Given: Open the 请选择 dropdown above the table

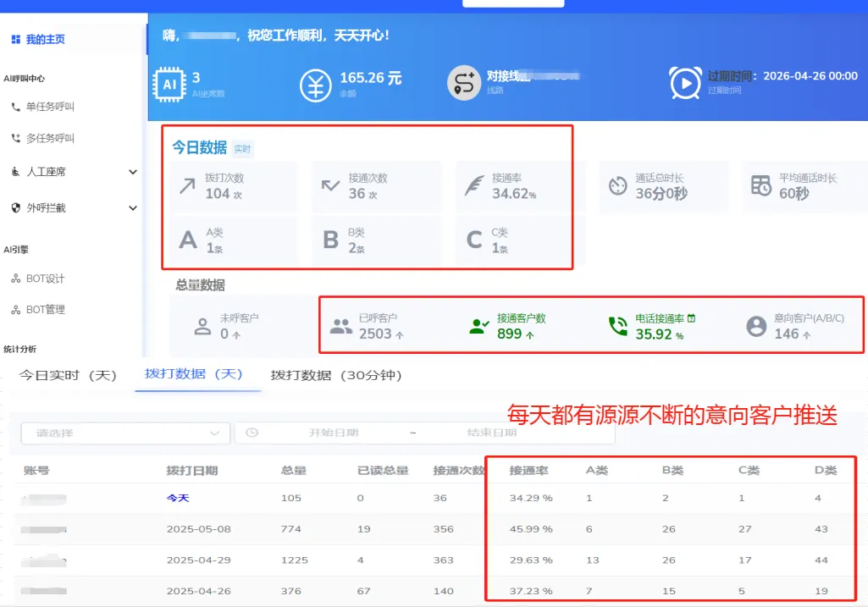Looking at the screenshot, I should tap(124, 433).
